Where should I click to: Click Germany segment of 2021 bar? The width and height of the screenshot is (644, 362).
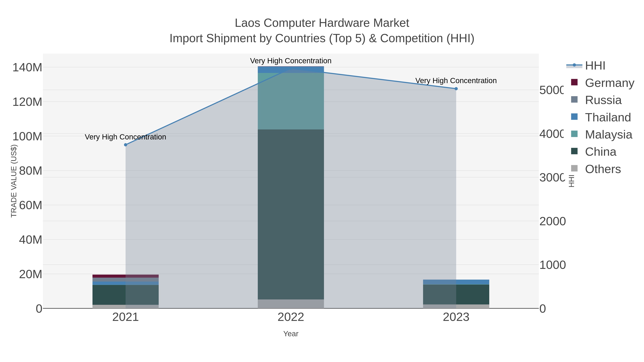[x=126, y=276]
